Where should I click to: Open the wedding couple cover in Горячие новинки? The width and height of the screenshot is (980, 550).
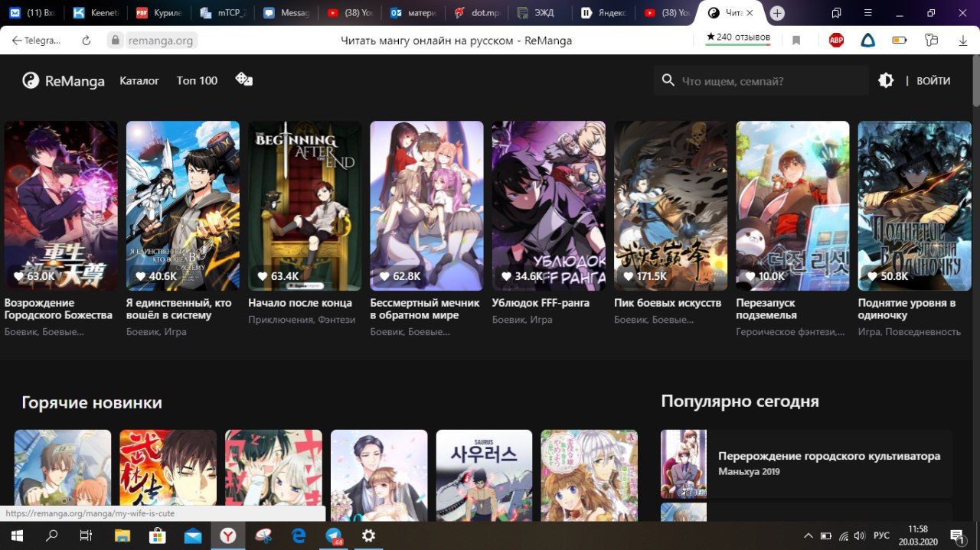coord(379,476)
